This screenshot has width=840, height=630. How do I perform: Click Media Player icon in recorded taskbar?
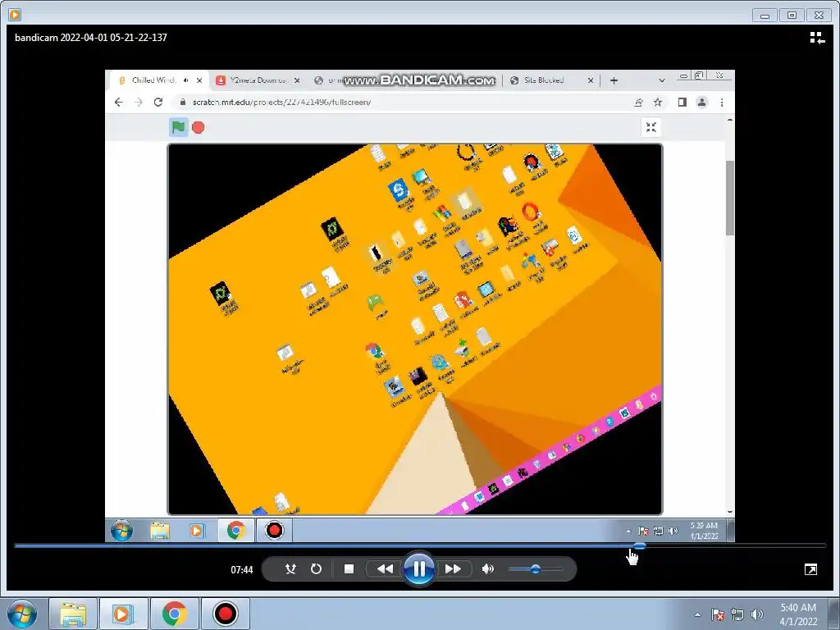coord(197,531)
